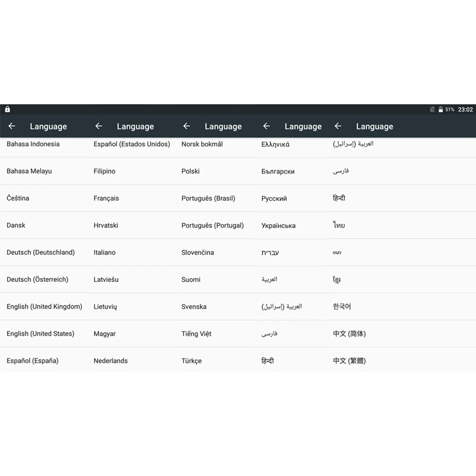476x476 pixels.
Task: Pick Español (España)
Action: pos(33,361)
